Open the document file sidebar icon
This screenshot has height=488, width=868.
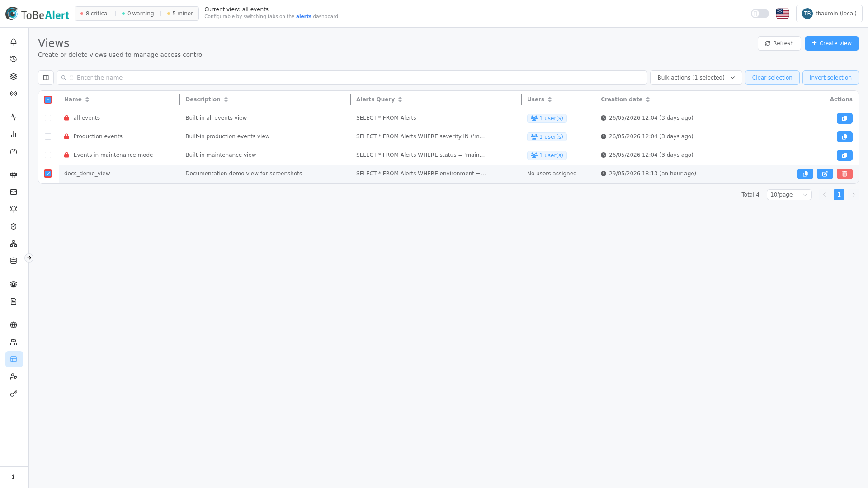14,301
